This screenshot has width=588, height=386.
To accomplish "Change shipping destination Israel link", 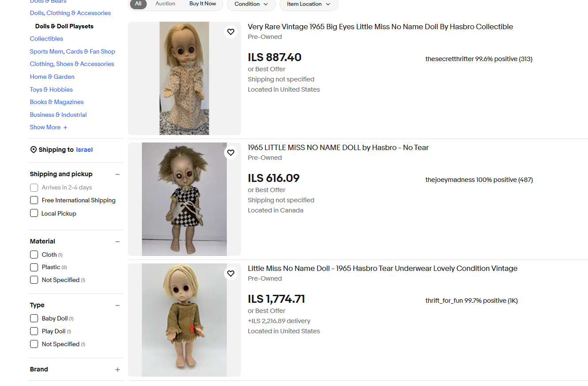I will (84, 150).
